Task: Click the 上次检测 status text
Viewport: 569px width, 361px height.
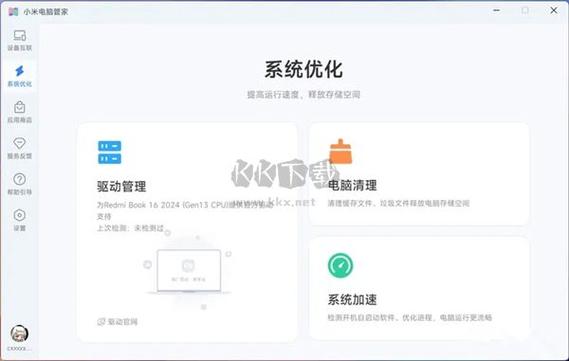Action: 131,228
